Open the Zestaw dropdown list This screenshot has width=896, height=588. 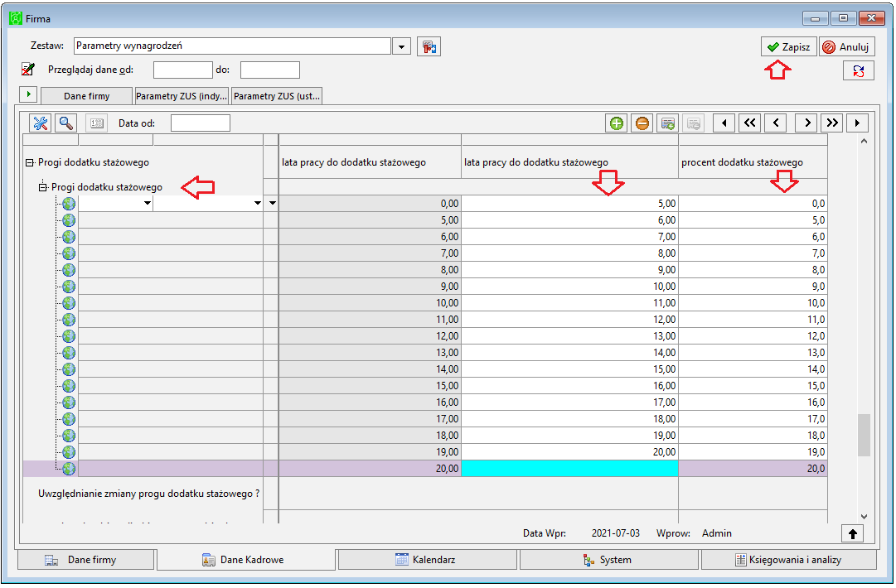tap(402, 46)
